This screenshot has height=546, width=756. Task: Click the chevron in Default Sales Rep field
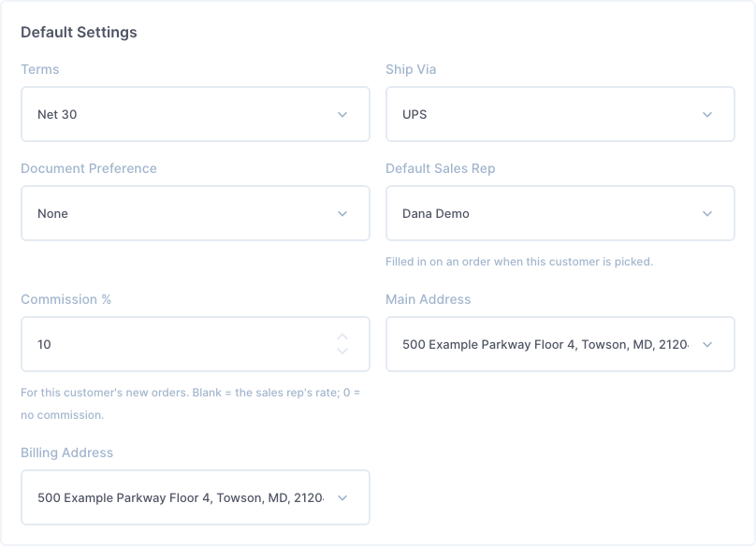(x=707, y=213)
